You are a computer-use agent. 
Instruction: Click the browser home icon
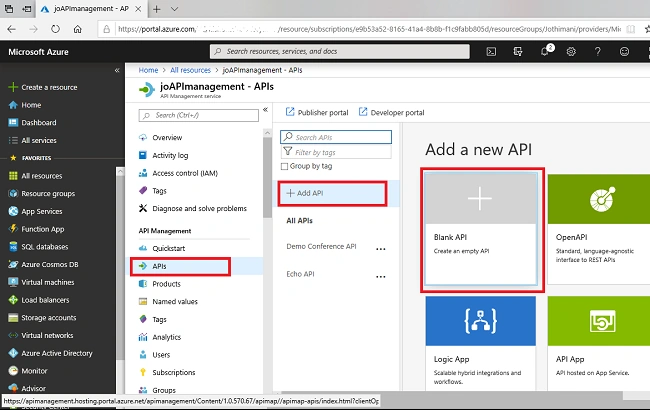(78, 29)
